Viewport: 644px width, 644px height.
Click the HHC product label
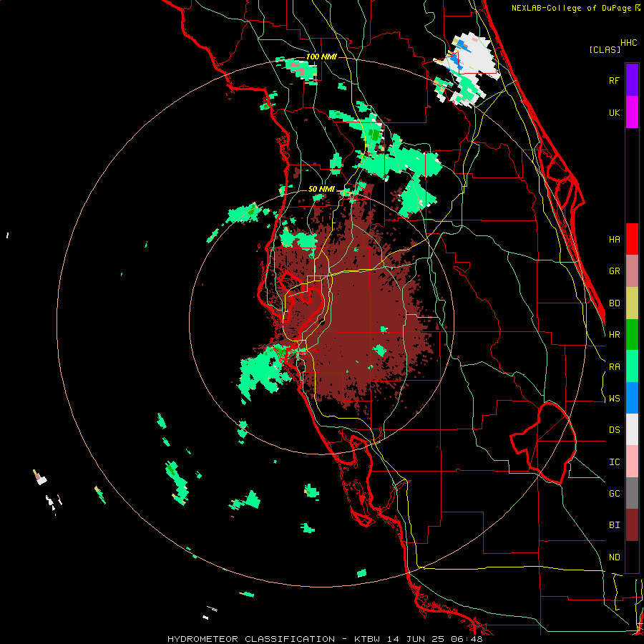pos(628,43)
